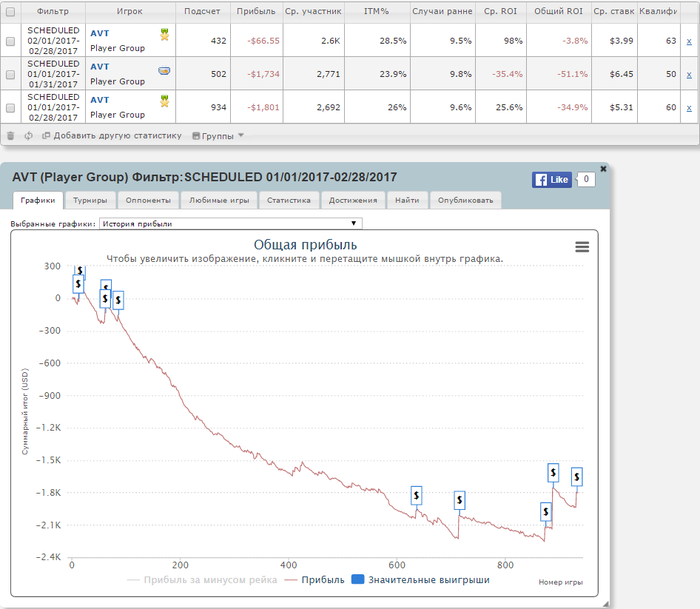Switch to Достижения tab

point(353,200)
